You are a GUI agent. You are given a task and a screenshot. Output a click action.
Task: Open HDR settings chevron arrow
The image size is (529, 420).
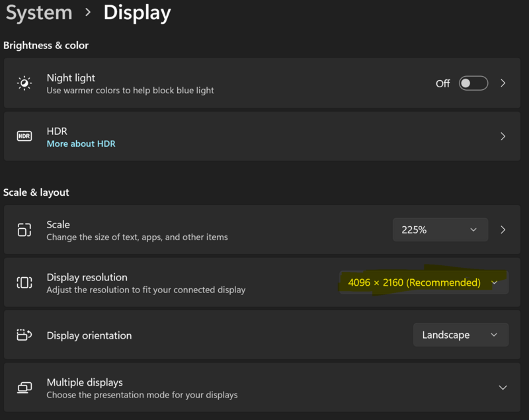click(503, 136)
